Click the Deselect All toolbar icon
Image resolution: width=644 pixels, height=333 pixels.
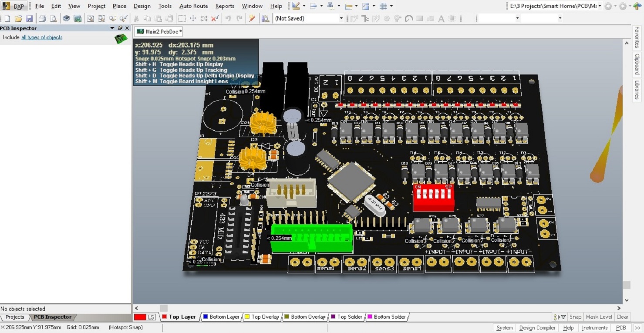[204, 18]
